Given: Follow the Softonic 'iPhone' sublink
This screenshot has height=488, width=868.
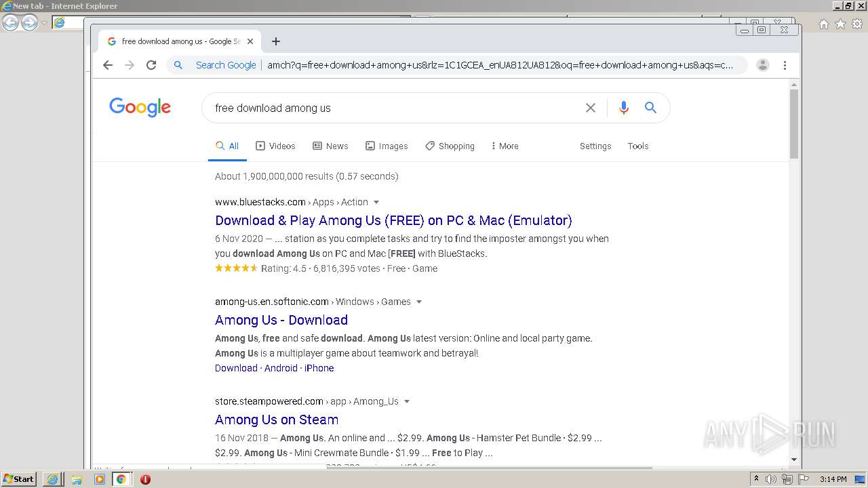Looking at the screenshot, I should (319, 368).
